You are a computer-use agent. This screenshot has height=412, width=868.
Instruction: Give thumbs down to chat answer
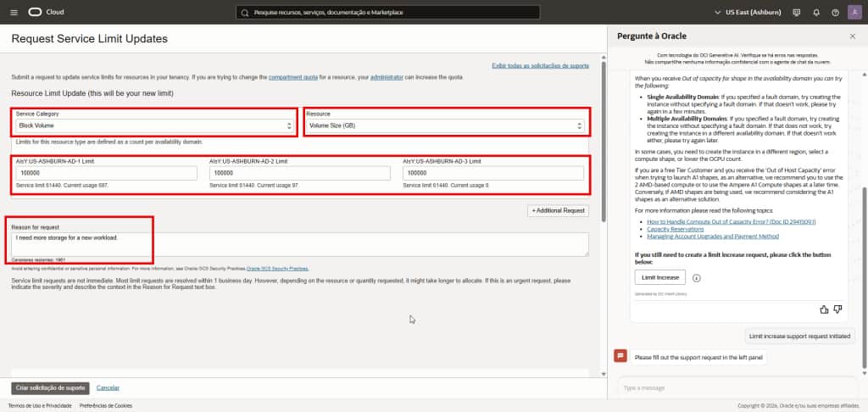point(837,309)
